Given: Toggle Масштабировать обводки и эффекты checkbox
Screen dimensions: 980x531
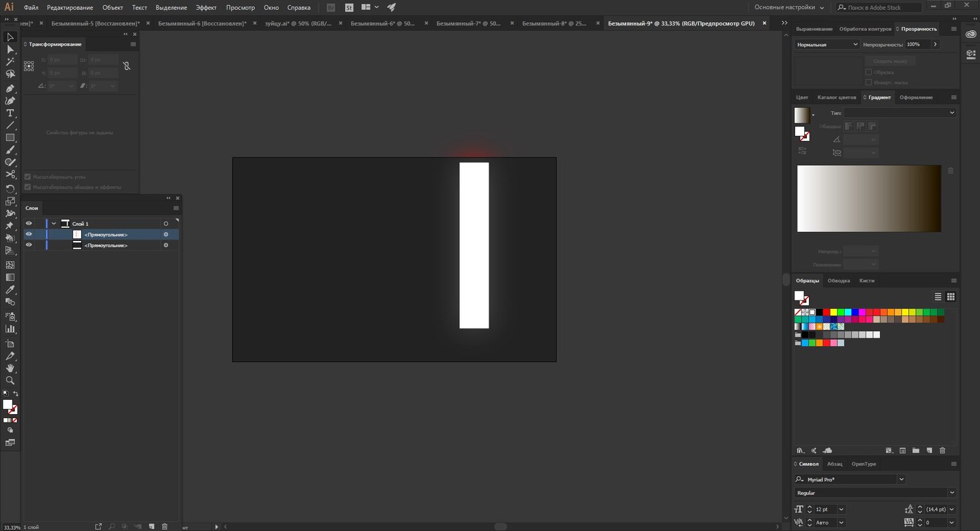Looking at the screenshot, I should coord(27,187).
